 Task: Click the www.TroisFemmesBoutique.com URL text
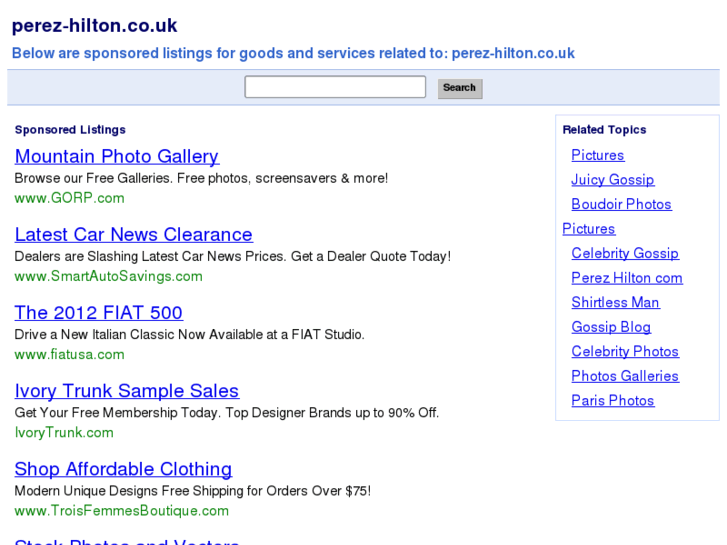pos(121,511)
